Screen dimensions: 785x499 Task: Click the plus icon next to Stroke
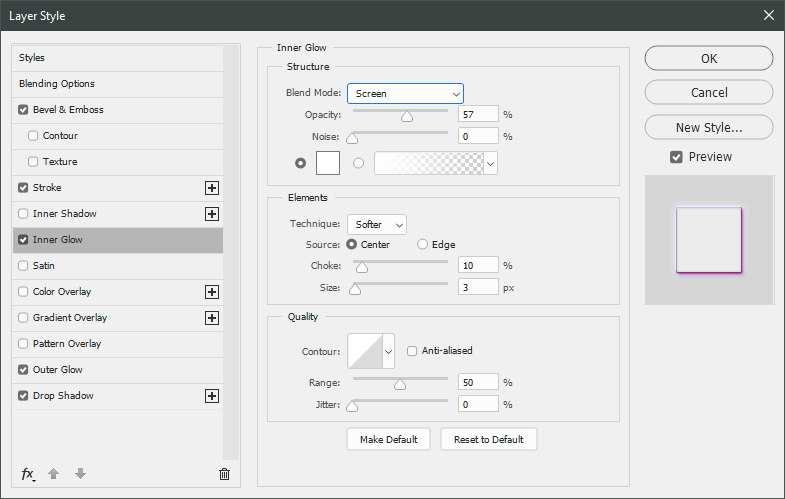click(211, 188)
